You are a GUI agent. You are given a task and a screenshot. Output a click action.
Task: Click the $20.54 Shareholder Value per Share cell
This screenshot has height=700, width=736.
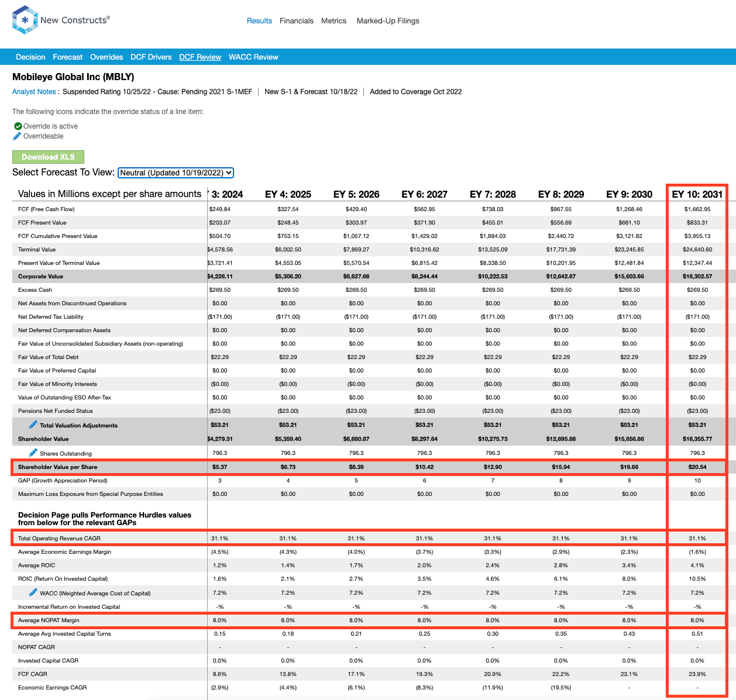(x=697, y=467)
